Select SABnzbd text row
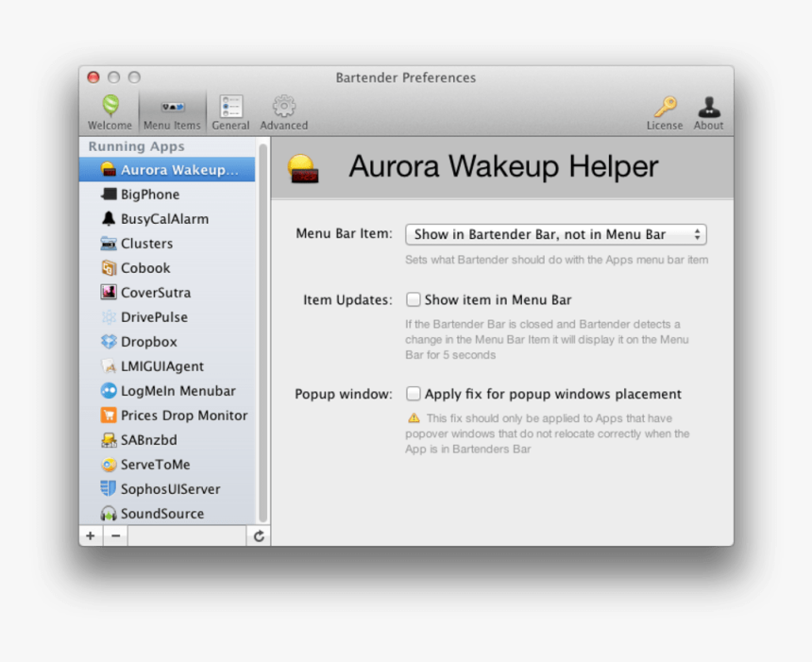Viewport: 812px width, 662px height. [148, 440]
